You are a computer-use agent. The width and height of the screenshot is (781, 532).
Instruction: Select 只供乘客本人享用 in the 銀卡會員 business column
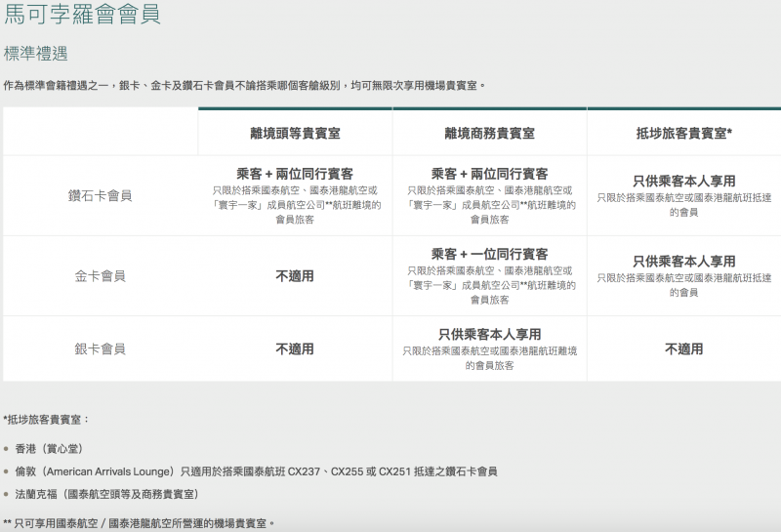click(490, 334)
